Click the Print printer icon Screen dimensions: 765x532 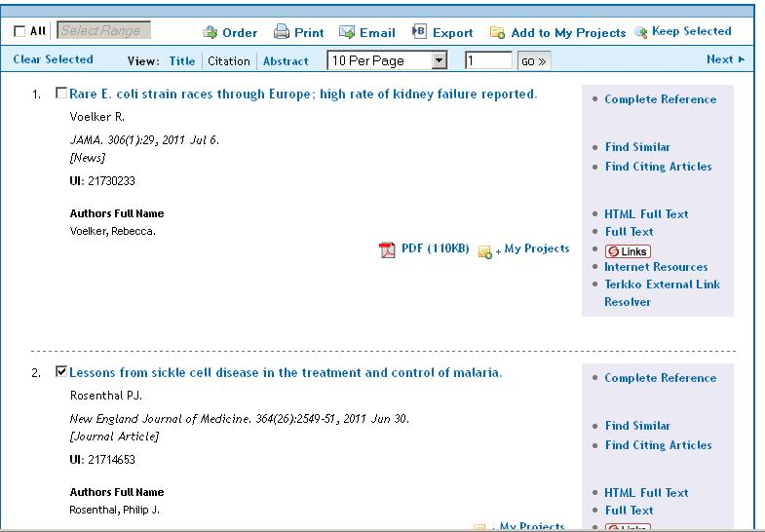point(281,32)
